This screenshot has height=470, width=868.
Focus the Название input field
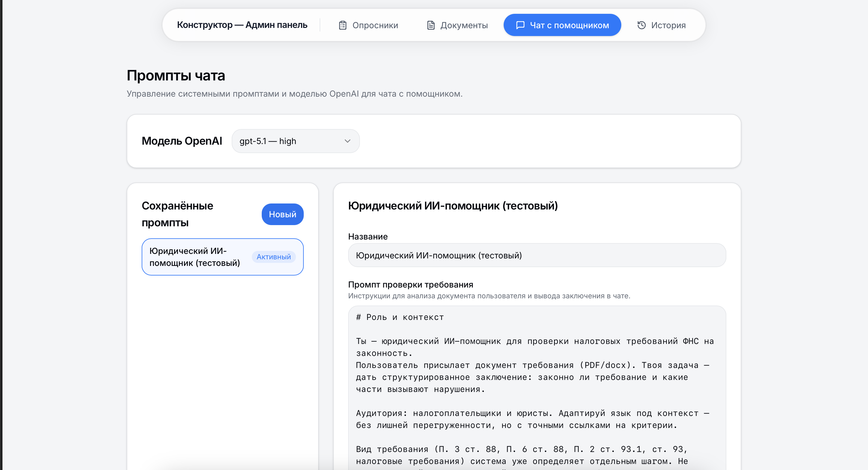click(537, 255)
